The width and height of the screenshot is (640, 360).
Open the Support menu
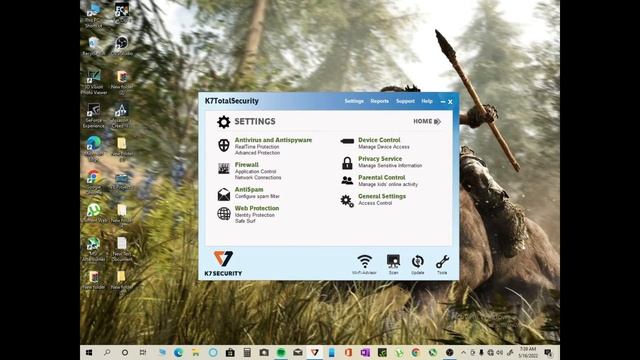click(x=405, y=101)
